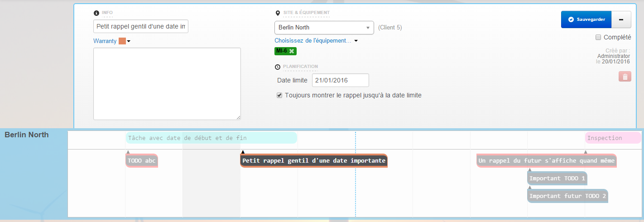This screenshot has height=222, width=644.
Task: Click the Date limite input field
Action: coord(340,80)
